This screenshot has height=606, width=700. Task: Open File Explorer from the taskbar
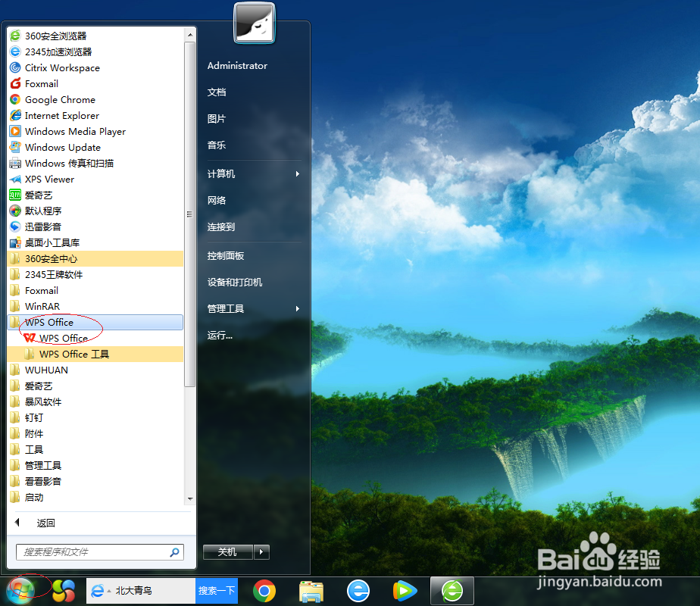tap(311, 592)
